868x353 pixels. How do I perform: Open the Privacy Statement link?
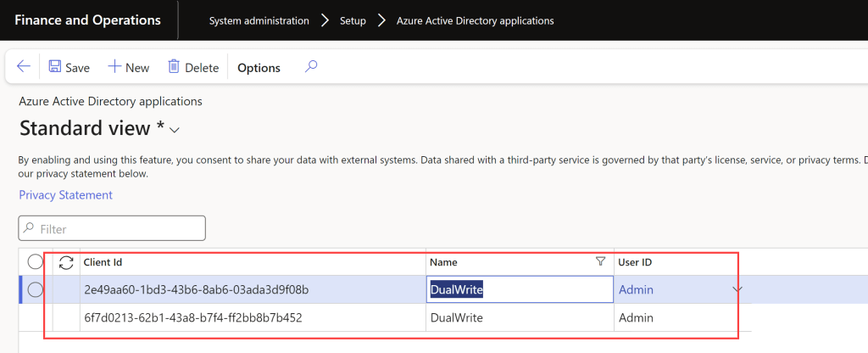click(65, 195)
